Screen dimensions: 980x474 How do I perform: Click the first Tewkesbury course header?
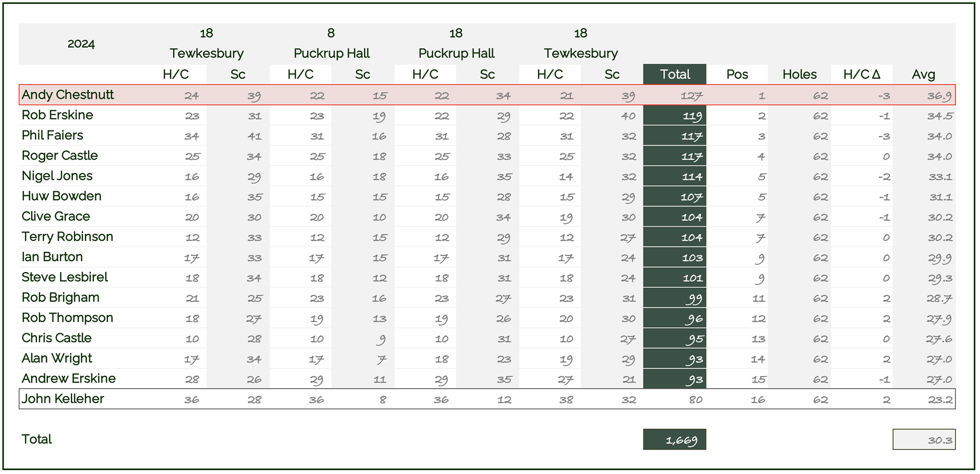207,53
